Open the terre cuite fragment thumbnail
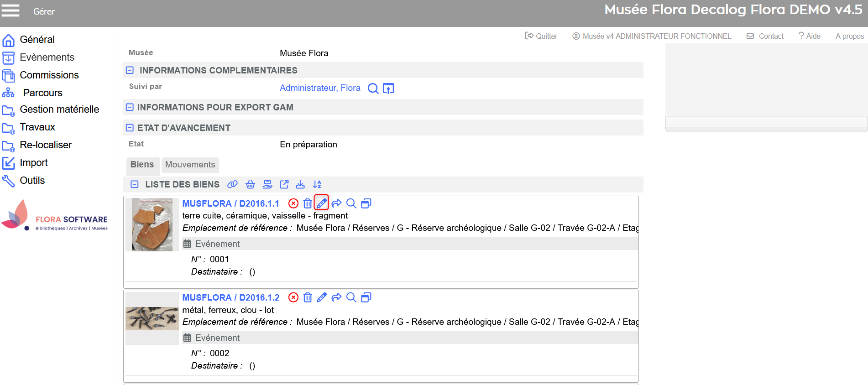This screenshot has width=868, height=385. click(152, 224)
